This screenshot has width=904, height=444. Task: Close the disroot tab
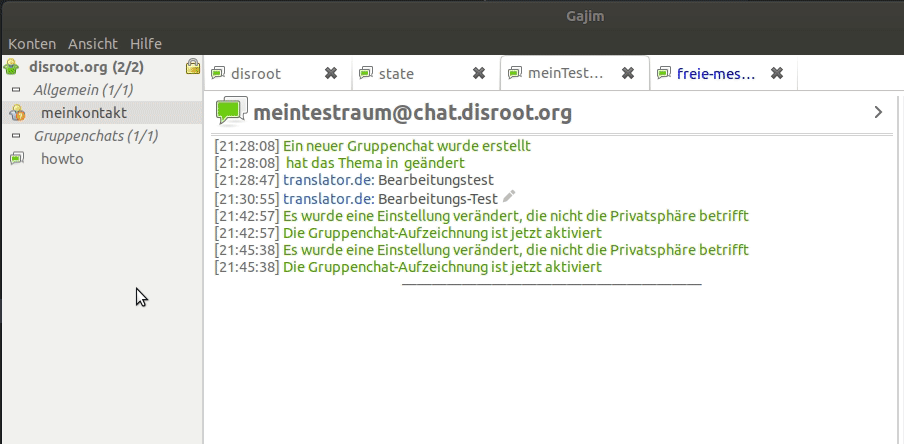331,73
